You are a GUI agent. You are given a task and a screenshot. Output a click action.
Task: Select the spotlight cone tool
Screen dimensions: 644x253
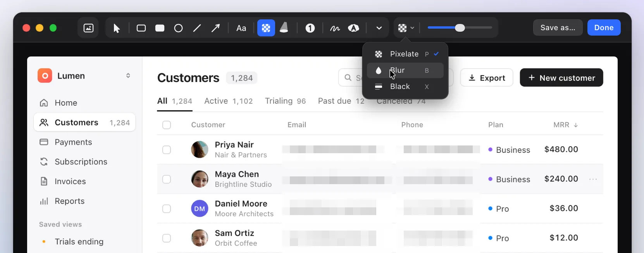[x=284, y=28]
